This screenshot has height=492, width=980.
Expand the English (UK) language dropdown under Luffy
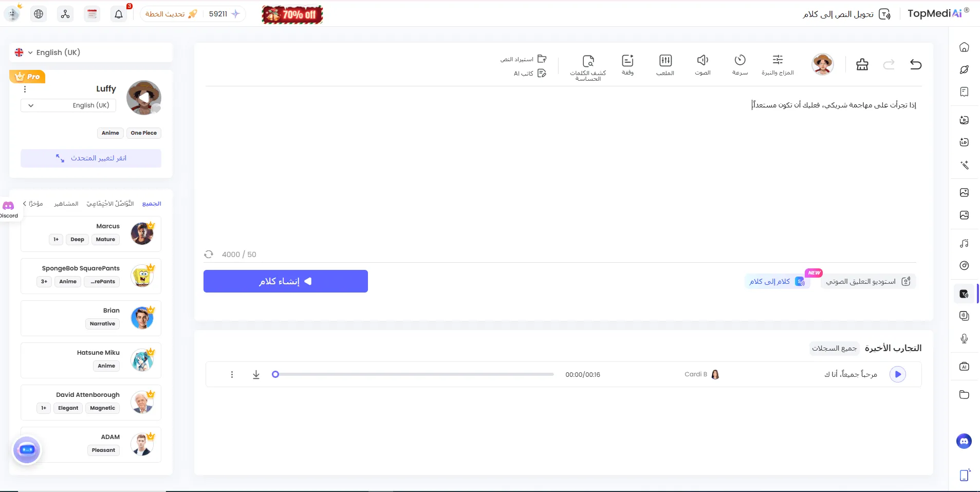coord(68,105)
